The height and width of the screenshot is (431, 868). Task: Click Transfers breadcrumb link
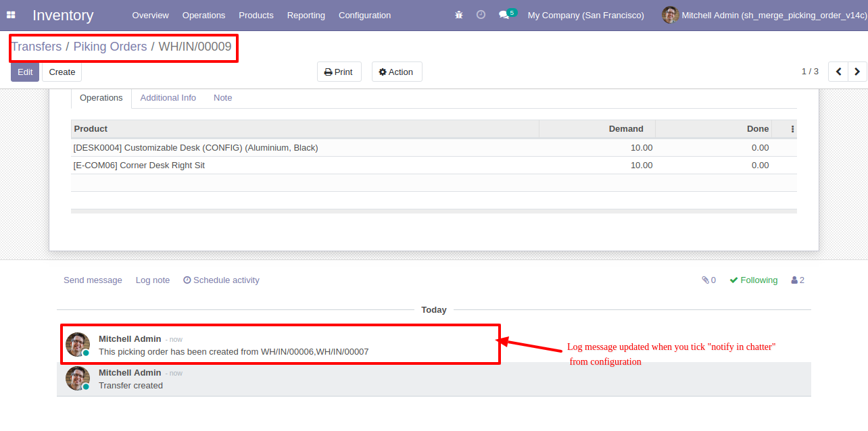coord(37,47)
